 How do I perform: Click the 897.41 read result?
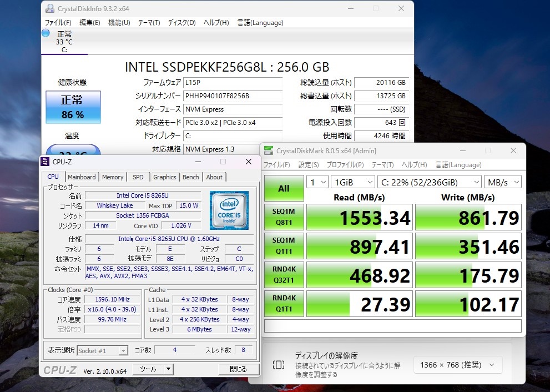(x=360, y=245)
